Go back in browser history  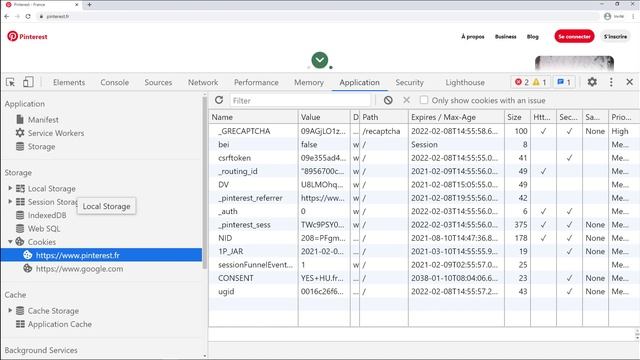(x=7, y=16)
